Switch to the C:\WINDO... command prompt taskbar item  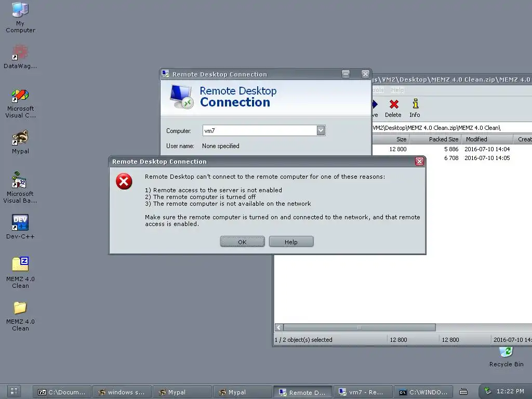[423, 392]
